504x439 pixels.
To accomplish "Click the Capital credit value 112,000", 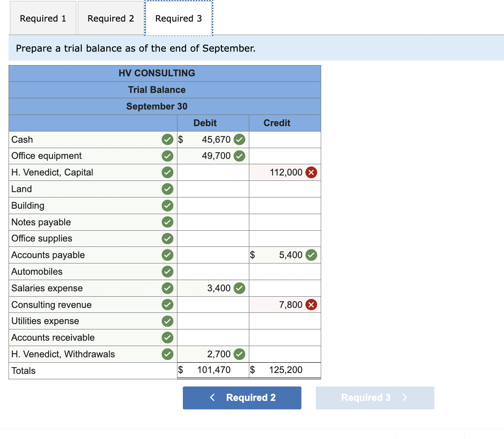I will point(286,172).
